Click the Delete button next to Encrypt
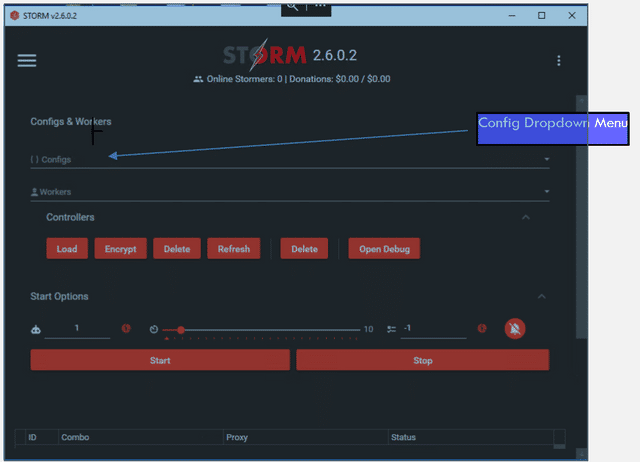Viewport: 640px width, 462px height. pyautogui.click(x=177, y=249)
